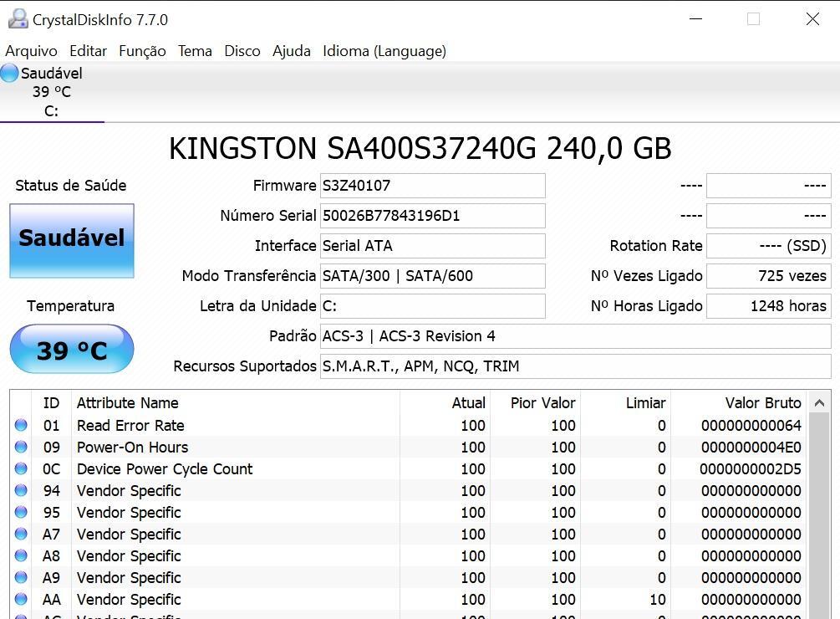Image resolution: width=840 pixels, height=619 pixels.
Task: Select the Read Error Rate attribute name
Action: point(130,425)
